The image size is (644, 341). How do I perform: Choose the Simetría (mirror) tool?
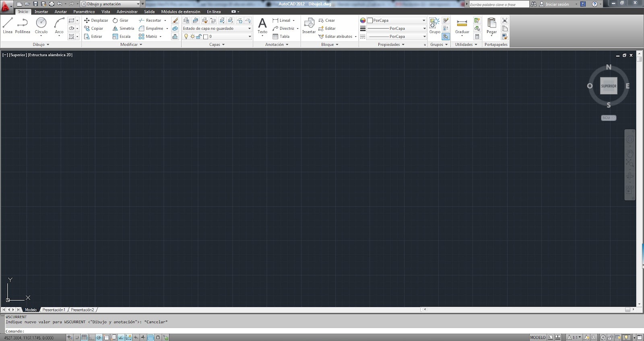pyautogui.click(x=123, y=28)
